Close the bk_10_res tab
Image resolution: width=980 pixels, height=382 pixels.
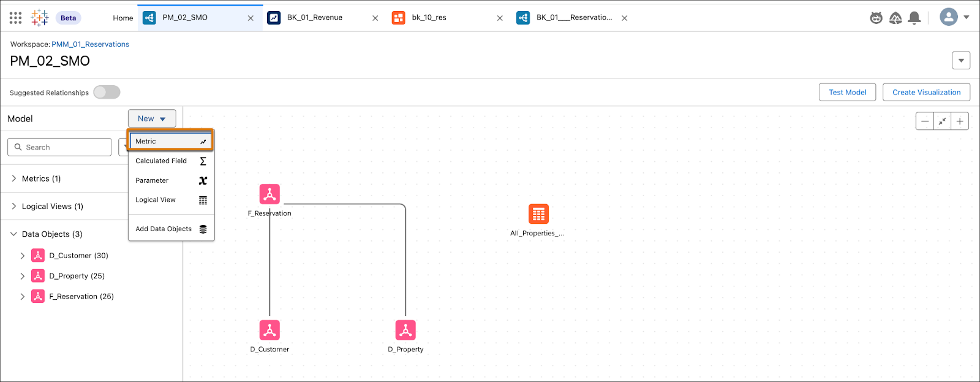point(500,18)
